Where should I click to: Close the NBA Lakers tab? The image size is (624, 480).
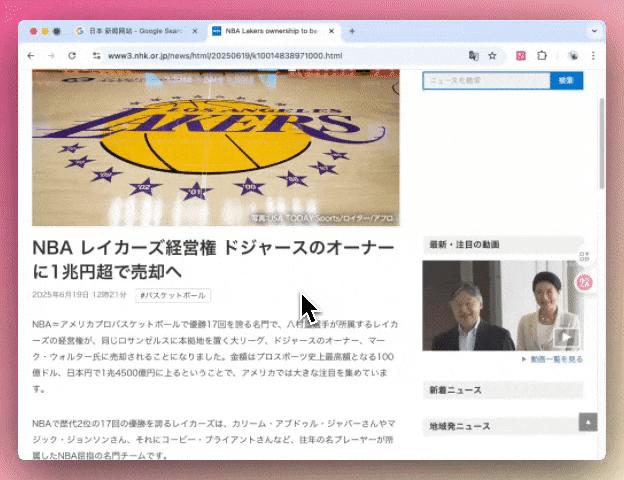pyautogui.click(x=331, y=31)
